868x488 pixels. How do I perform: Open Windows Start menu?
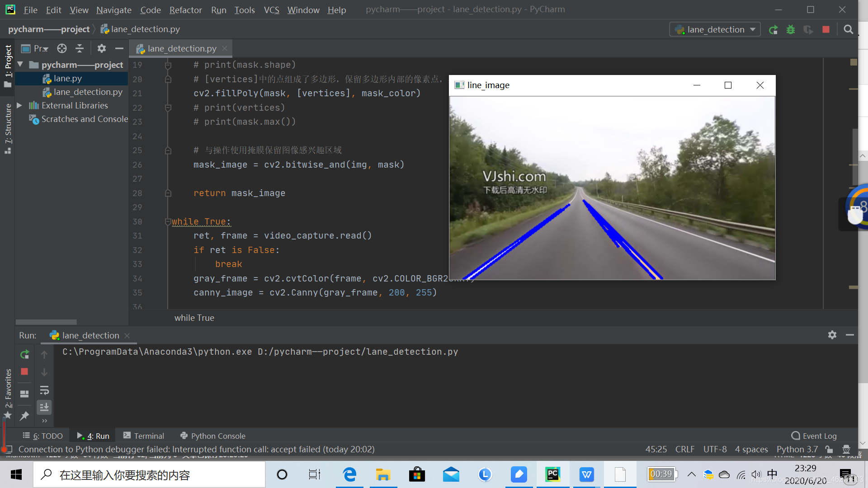point(16,474)
